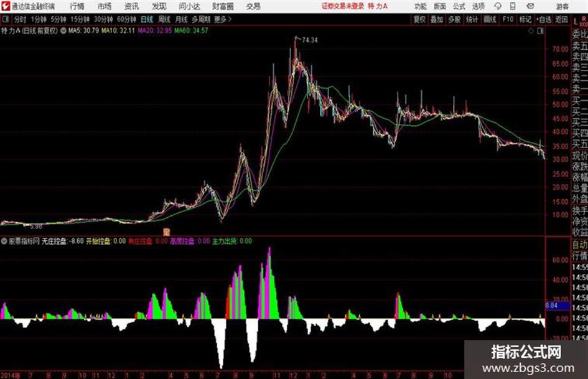Open the 公式 menu
Image resolution: width=588 pixels, height=379 pixels.
click(459, 6)
